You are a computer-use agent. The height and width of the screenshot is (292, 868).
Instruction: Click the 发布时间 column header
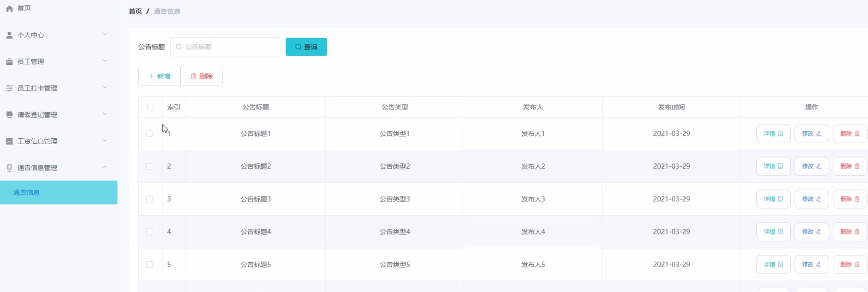671,107
